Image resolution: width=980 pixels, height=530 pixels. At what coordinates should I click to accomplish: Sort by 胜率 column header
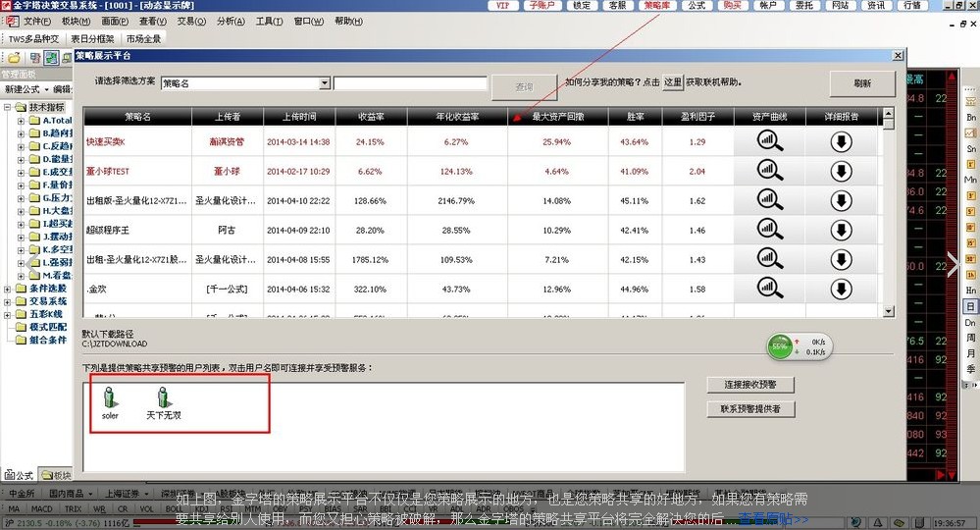pyautogui.click(x=635, y=117)
